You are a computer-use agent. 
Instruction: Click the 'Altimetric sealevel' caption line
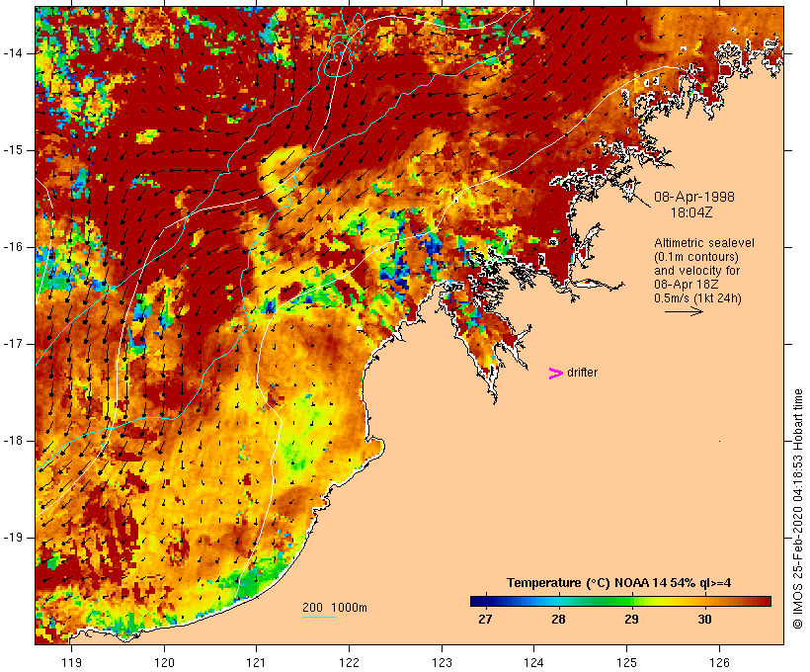pyautogui.click(x=704, y=243)
